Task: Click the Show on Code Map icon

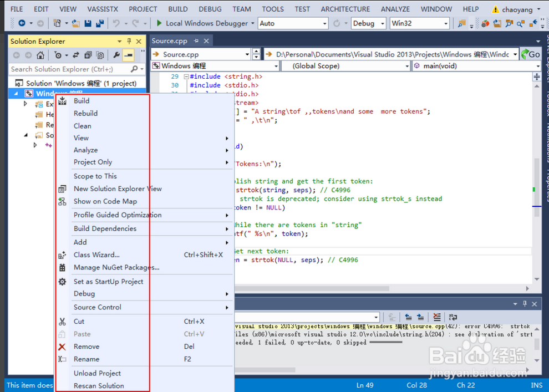Action: click(62, 201)
